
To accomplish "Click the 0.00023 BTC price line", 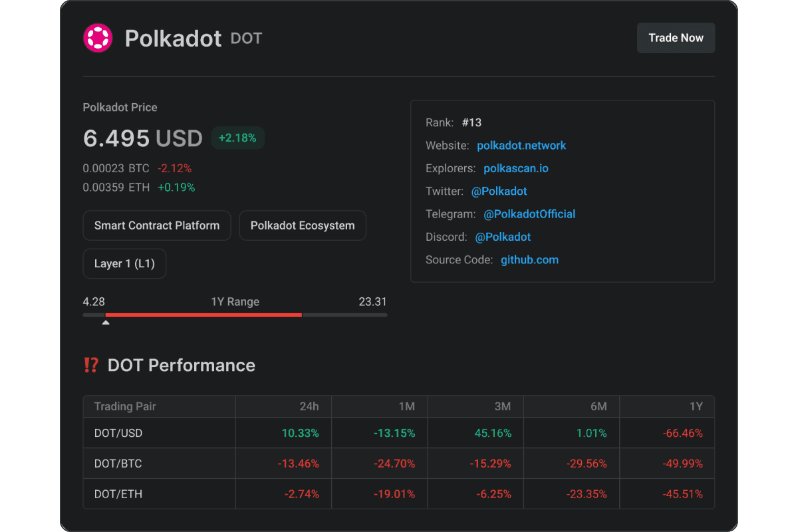I will (116, 168).
